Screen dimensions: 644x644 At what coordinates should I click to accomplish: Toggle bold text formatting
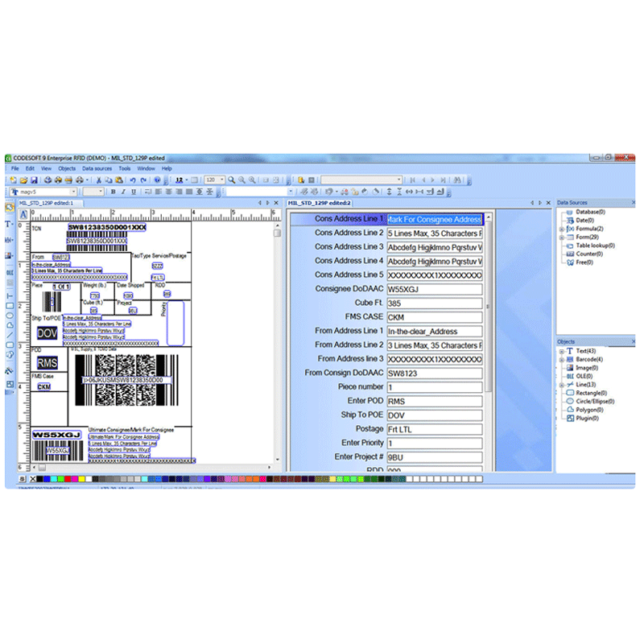[114, 194]
